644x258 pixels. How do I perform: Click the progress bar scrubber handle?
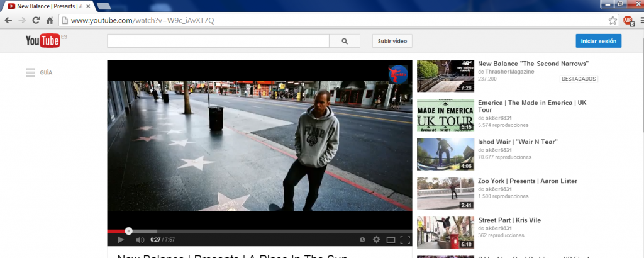(128, 232)
